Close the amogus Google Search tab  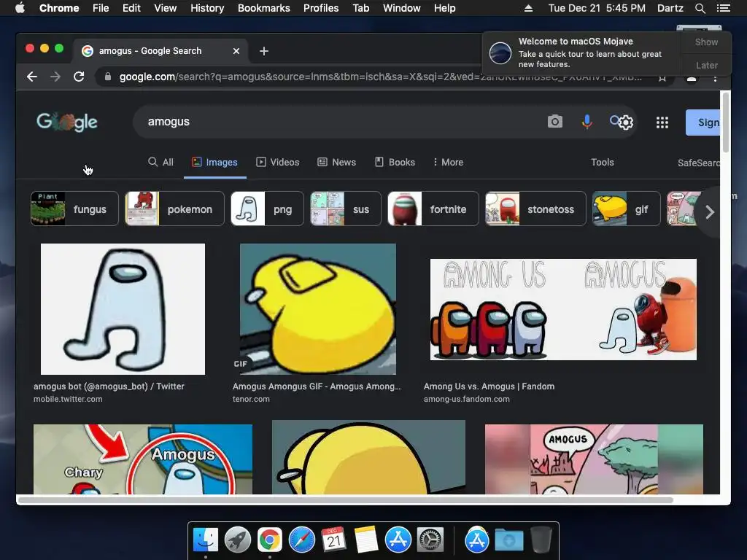click(236, 51)
